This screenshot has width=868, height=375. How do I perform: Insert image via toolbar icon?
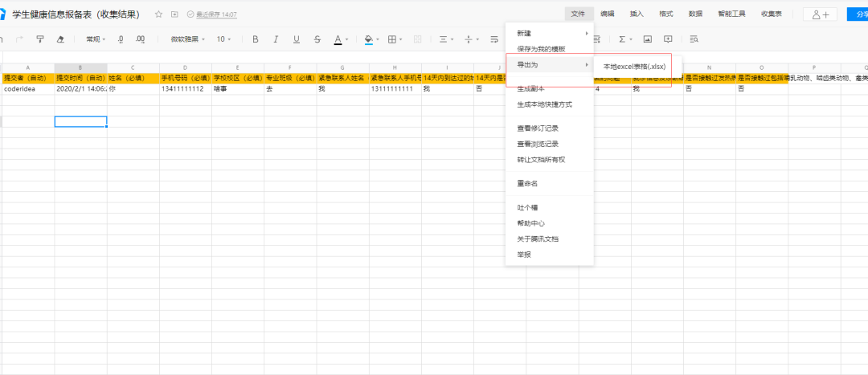click(647, 39)
